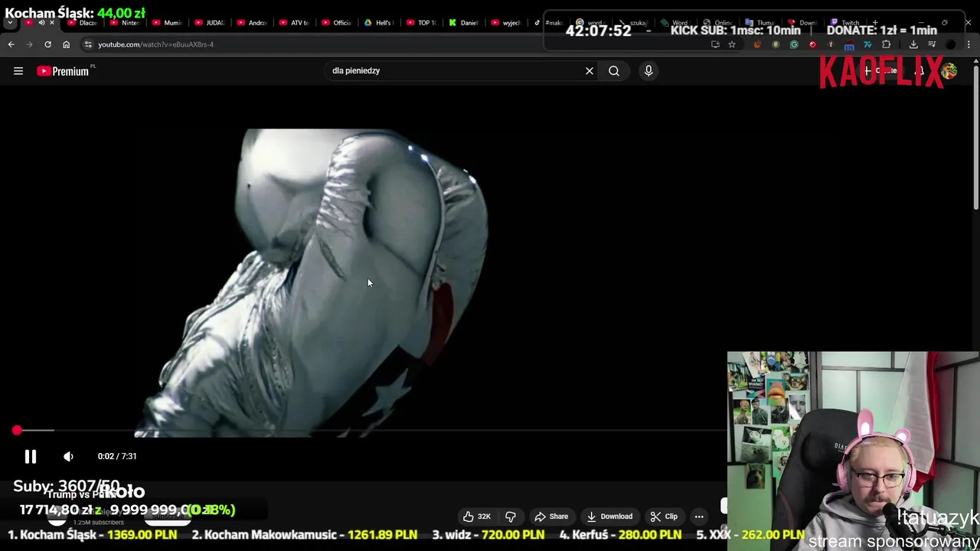Switch to the Twitch tab
Viewport: 980px width, 551px height.
pyautogui.click(x=844, y=23)
